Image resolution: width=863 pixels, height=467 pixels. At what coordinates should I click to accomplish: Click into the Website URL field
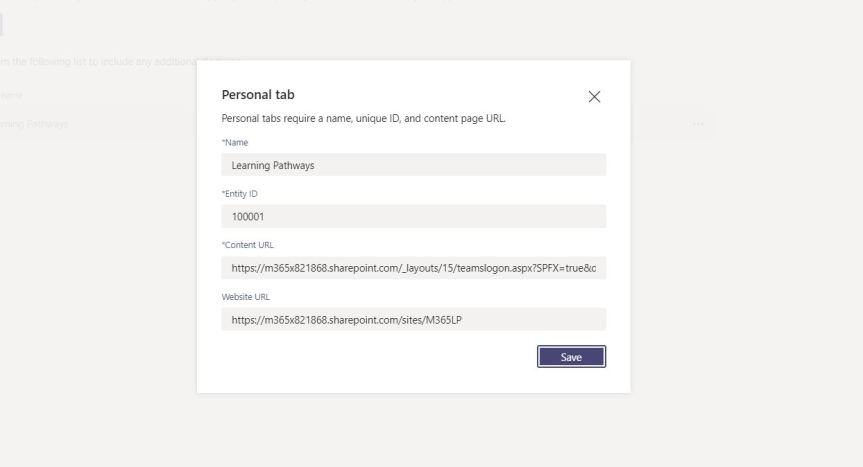click(x=413, y=319)
